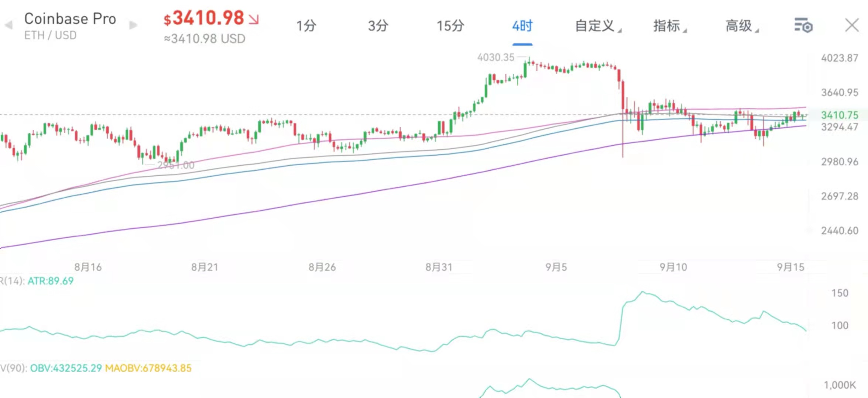868x398 pixels.
Task: Click the green 3410.75 price axis label
Action: (839, 115)
